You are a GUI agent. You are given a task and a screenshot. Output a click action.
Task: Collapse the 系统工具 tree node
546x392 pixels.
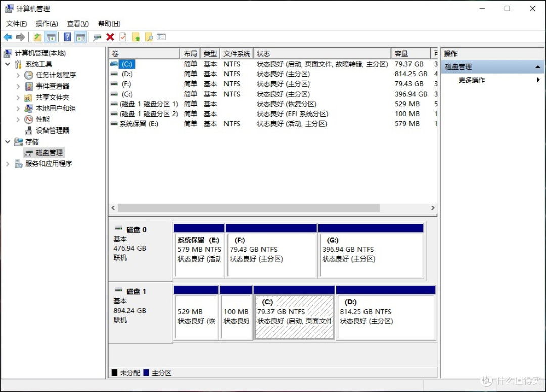(x=8, y=64)
